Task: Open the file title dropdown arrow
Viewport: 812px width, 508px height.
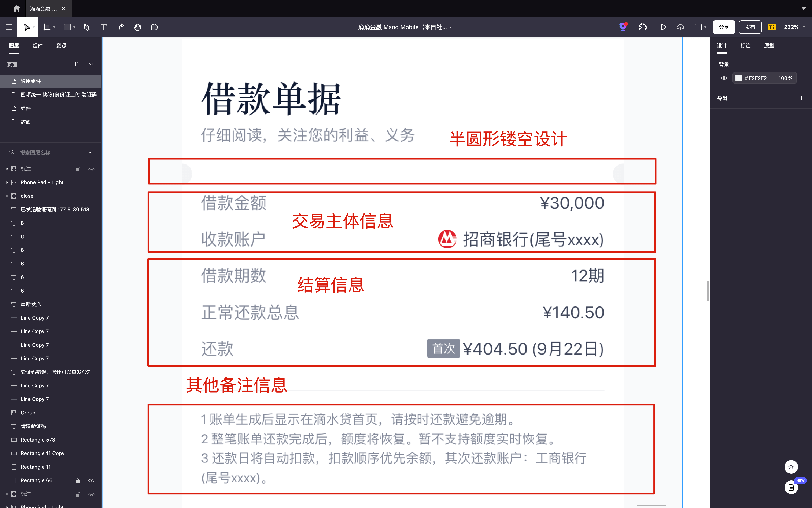Action: coord(451,28)
